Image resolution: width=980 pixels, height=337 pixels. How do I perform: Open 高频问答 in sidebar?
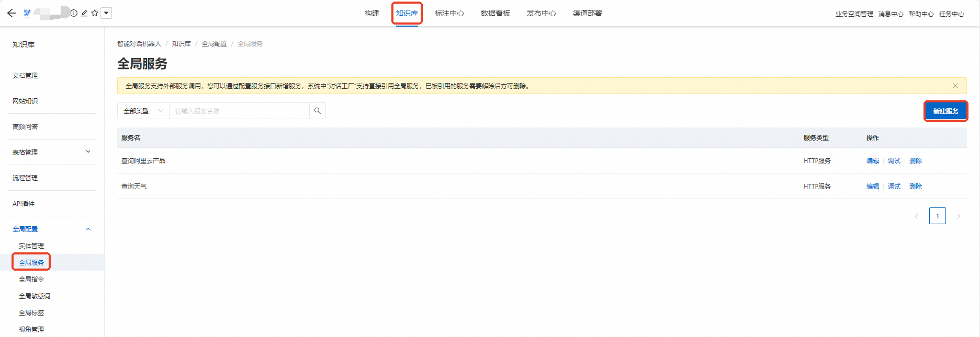coord(25,127)
